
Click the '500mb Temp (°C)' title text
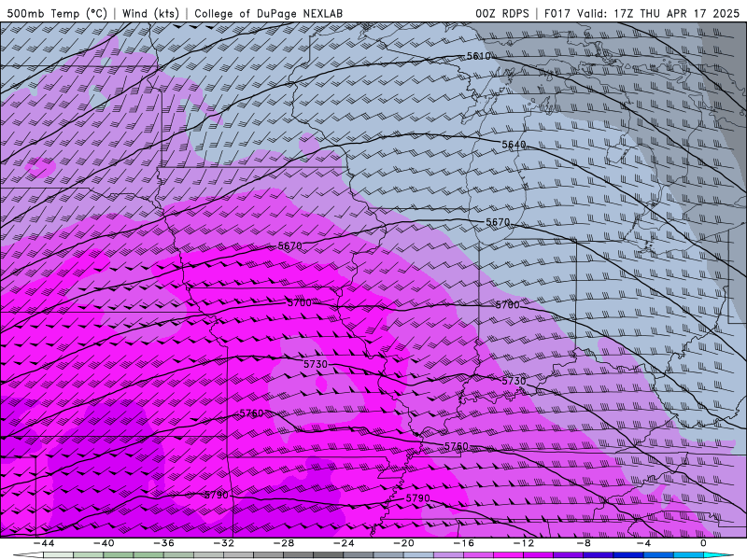[57, 13]
